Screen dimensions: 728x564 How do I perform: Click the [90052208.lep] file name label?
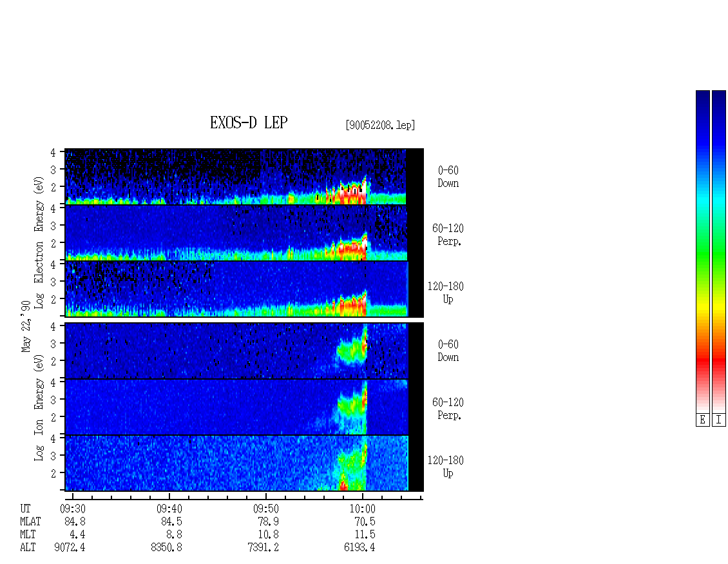(380, 125)
